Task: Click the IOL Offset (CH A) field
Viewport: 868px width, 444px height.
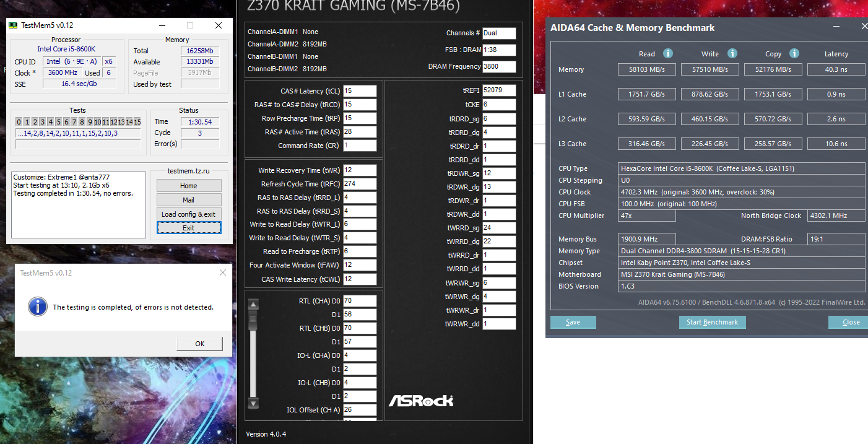Action: pos(360,410)
